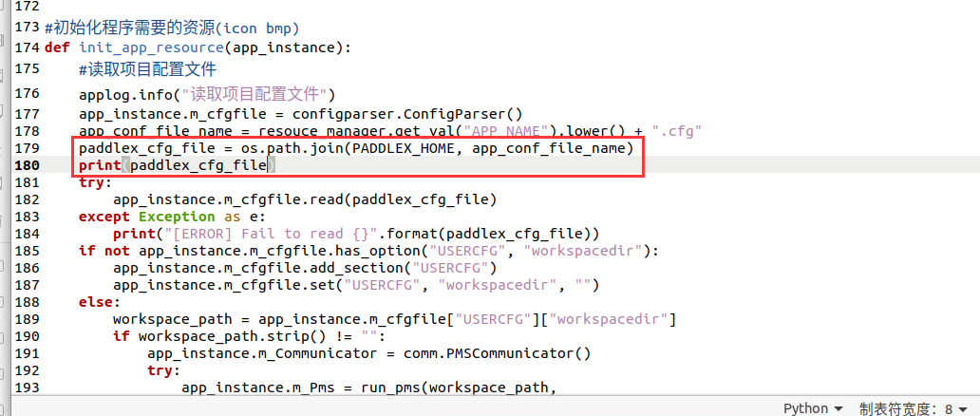The width and height of the screenshot is (980, 416).
Task: Place cursor in print(paddlex_cfg_file) on line 180
Action: pos(178,165)
